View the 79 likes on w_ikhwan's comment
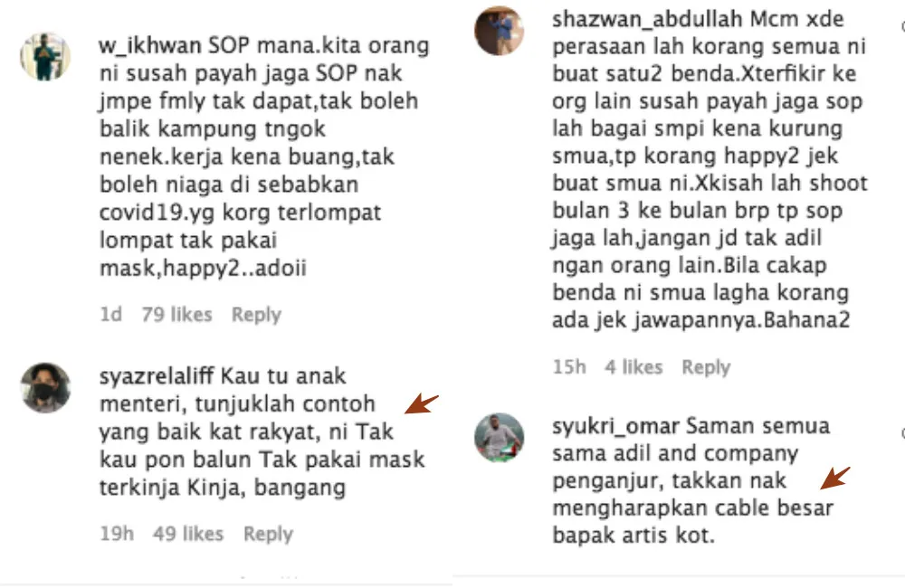The width and height of the screenshot is (905, 588). coord(177,315)
